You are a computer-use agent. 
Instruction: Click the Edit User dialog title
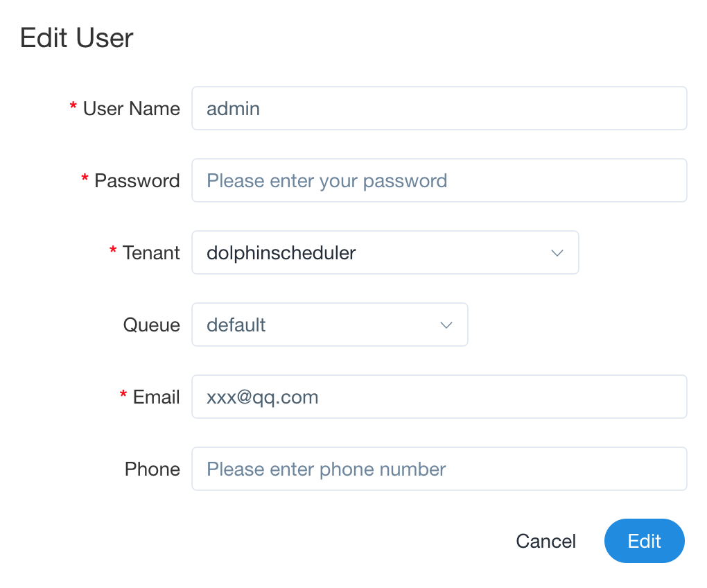tap(77, 37)
